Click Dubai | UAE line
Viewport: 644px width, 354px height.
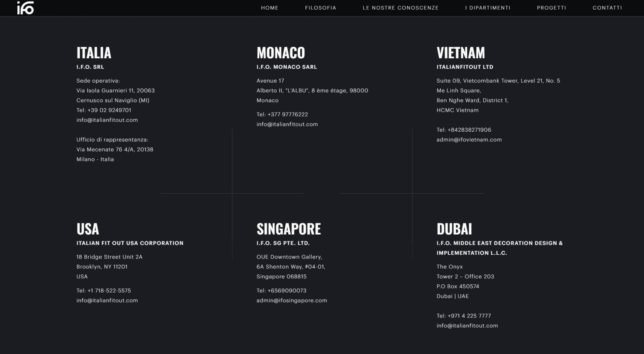[453, 296]
